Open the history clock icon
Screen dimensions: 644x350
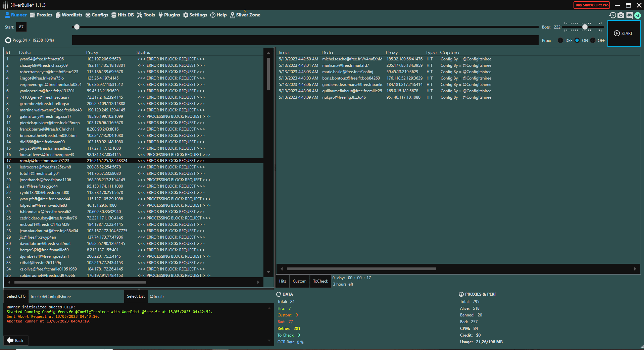(612, 15)
